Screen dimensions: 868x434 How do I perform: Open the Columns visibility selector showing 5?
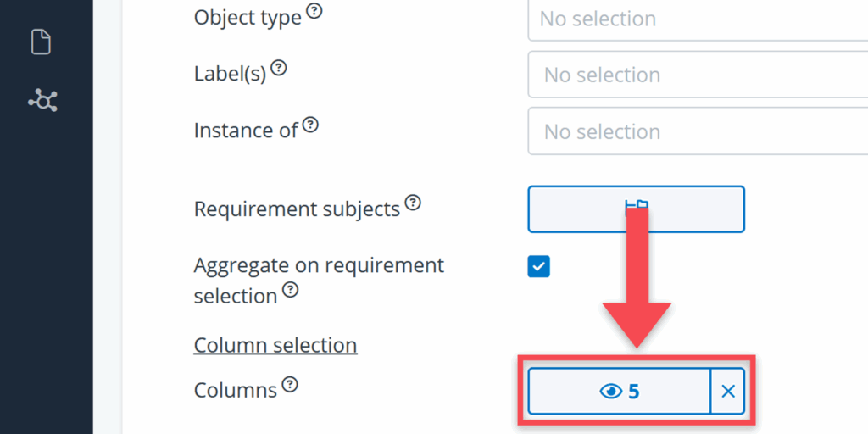coord(619,391)
